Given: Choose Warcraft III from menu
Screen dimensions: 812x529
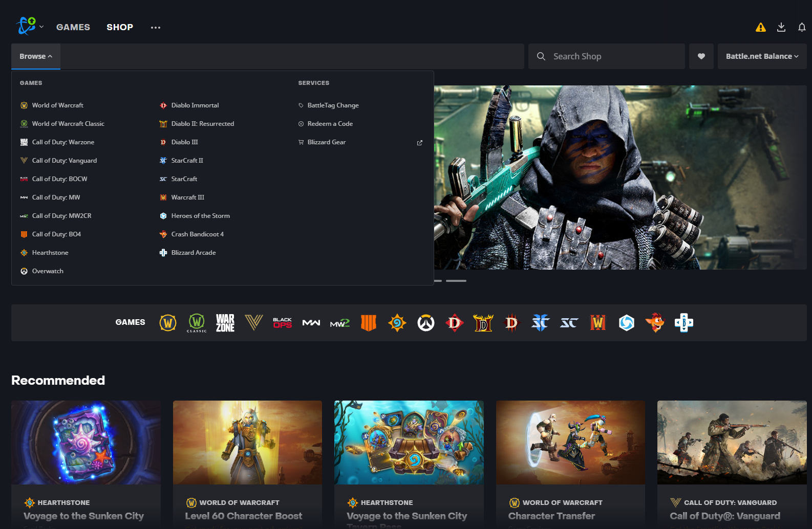Looking at the screenshot, I should click(182, 197).
